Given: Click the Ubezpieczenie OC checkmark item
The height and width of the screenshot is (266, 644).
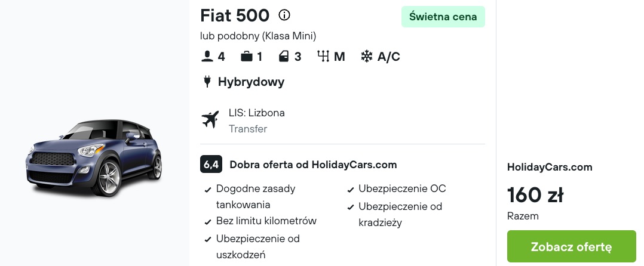Looking at the screenshot, I should [x=397, y=189].
